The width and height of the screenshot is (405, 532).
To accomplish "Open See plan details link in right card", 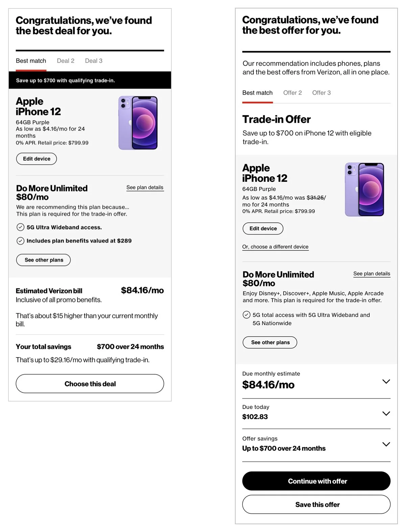I will [x=372, y=274].
